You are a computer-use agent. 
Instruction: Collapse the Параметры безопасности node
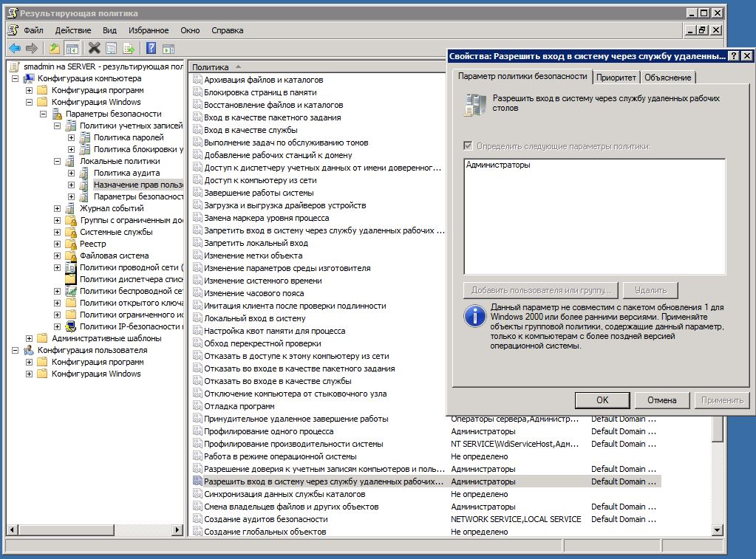pos(43,114)
